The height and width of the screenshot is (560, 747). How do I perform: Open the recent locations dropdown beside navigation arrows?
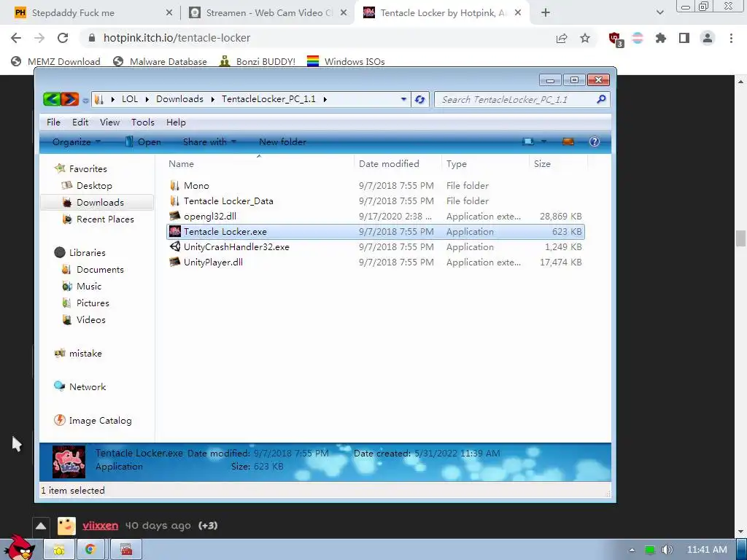tap(85, 100)
